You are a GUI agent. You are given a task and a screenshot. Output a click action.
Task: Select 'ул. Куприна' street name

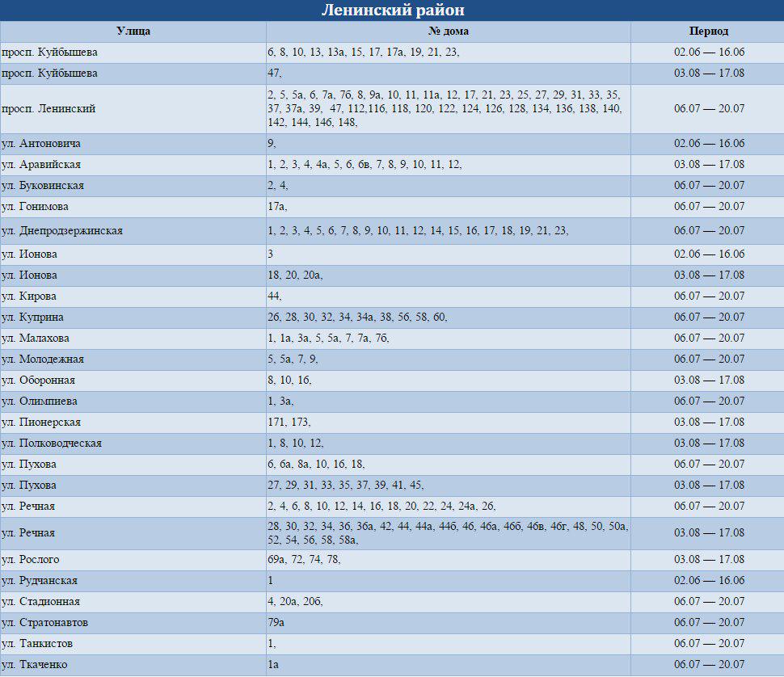[32, 317]
